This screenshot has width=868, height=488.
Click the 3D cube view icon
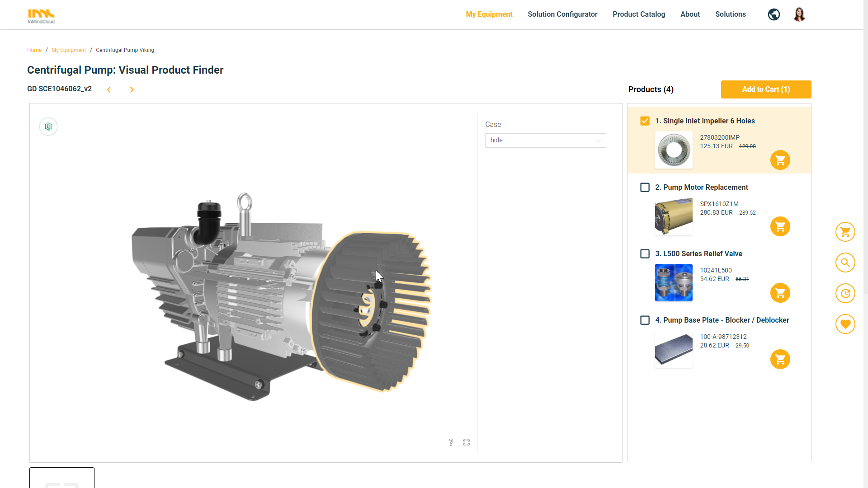tap(48, 127)
